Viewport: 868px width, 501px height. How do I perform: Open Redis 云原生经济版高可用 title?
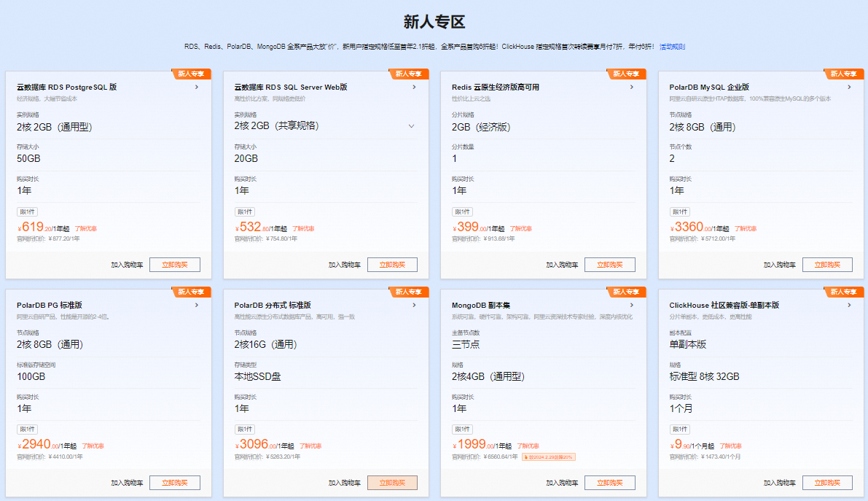pyautogui.click(x=496, y=87)
